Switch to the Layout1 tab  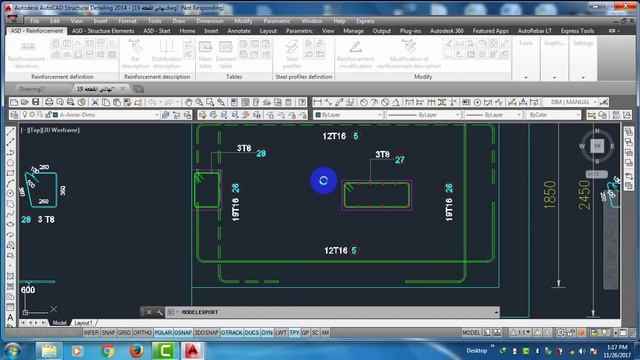pyautogui.click(x=83, y=323)
